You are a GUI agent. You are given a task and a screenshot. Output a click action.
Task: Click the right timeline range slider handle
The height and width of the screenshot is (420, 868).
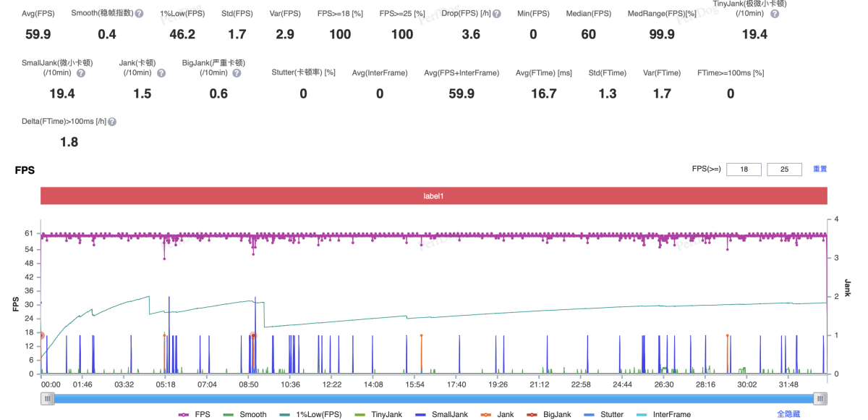[x=820, y=398]
